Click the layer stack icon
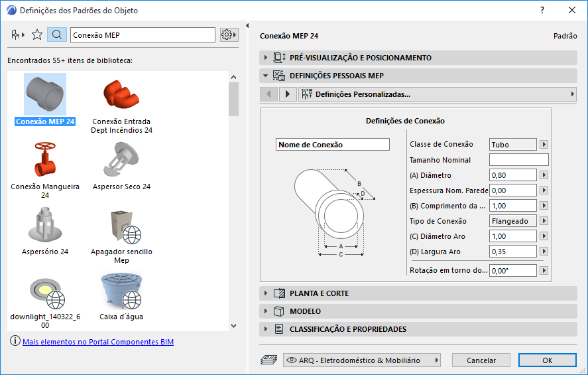Image resolution: width=588 pixels, height=375 pixels. point(268,360)
